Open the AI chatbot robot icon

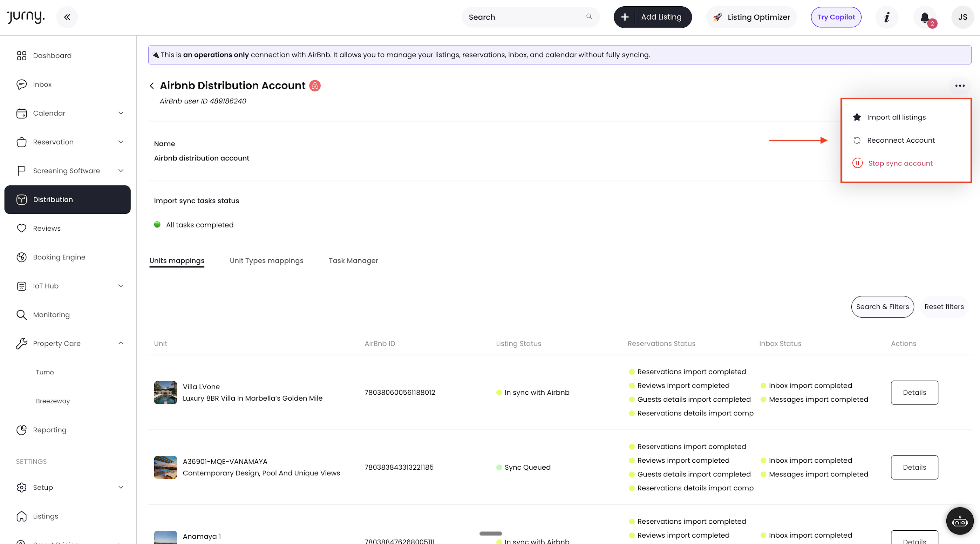(959, 521)
